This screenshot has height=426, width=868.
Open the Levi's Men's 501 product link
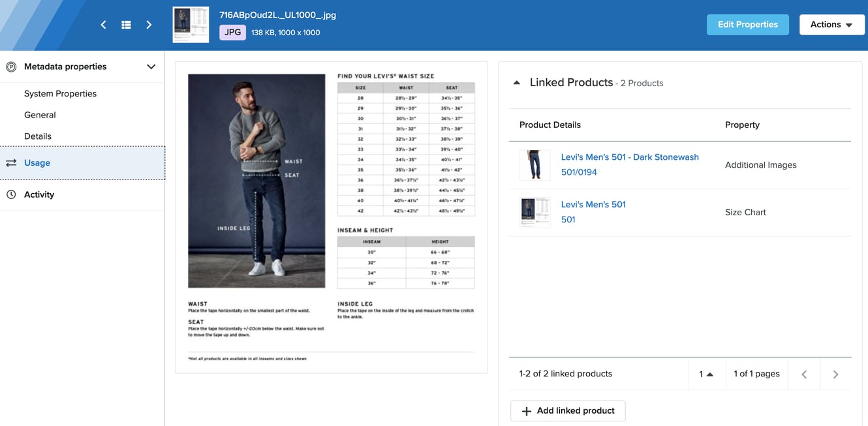pos(593,204)
